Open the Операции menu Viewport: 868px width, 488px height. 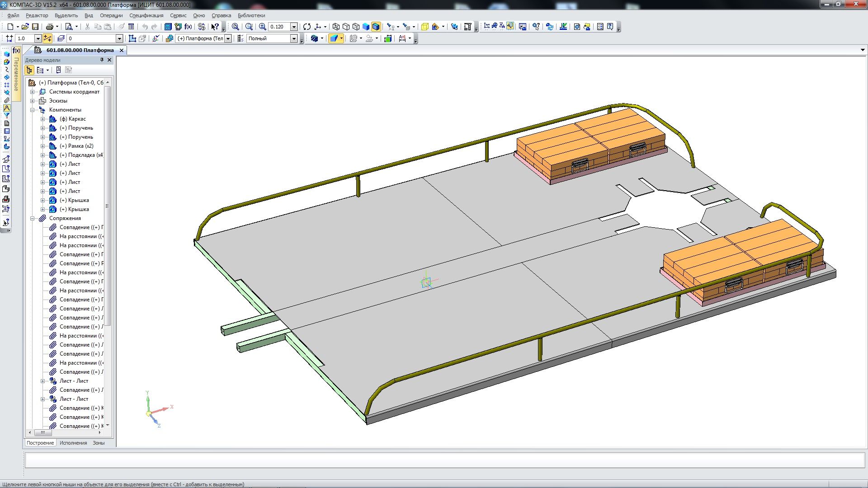[x=111, y=15]
